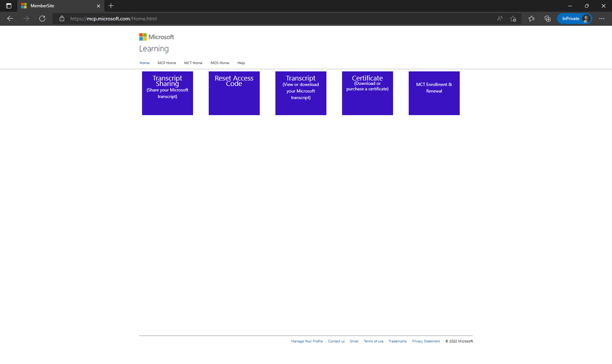Click Terms of use footer link
The width and height of the screenshot is (612, 364).
coord(373,341)
